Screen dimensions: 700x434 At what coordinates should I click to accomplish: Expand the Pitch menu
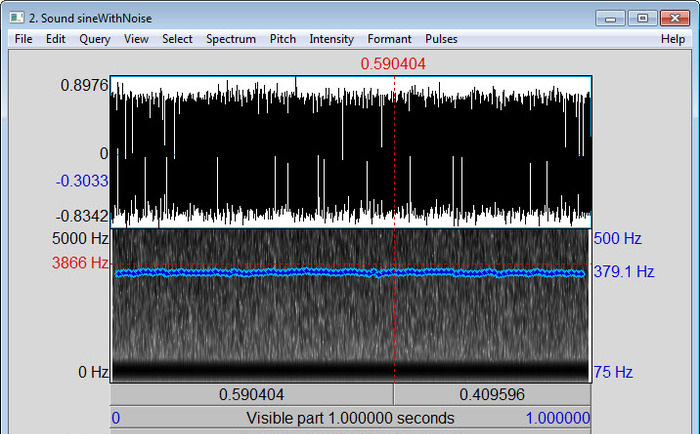pyautogui.click(x=283, y=39)
